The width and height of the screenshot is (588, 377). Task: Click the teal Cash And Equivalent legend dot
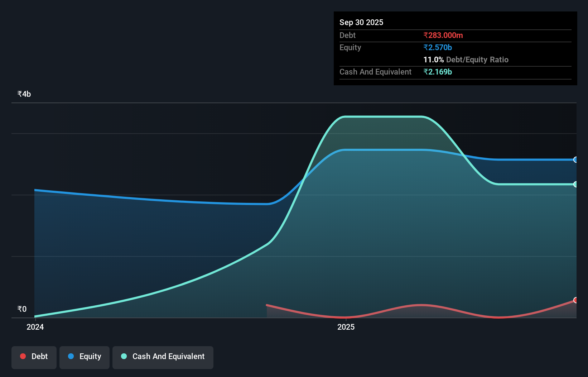point(124,356)
